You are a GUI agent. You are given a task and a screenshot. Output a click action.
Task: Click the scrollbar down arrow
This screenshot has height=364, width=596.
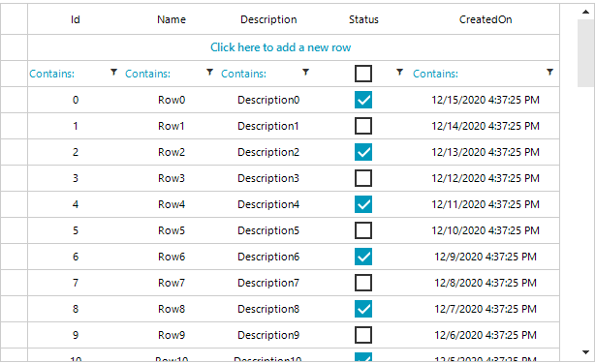[585, 352]
